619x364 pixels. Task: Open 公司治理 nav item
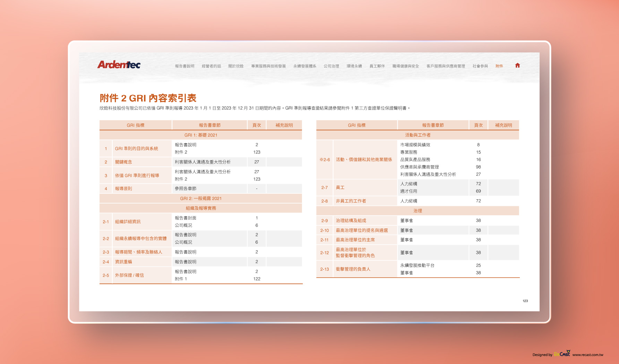point(332,66)
